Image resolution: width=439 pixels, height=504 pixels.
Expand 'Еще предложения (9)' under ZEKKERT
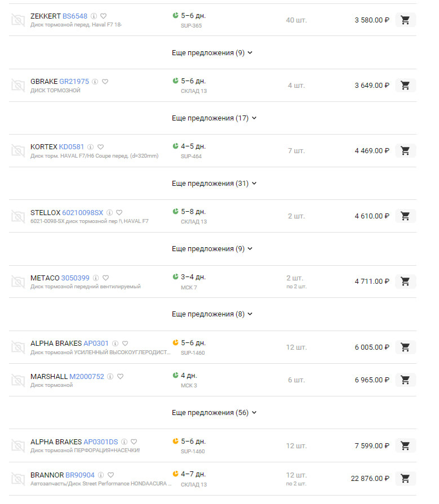(x=212, y=53)
